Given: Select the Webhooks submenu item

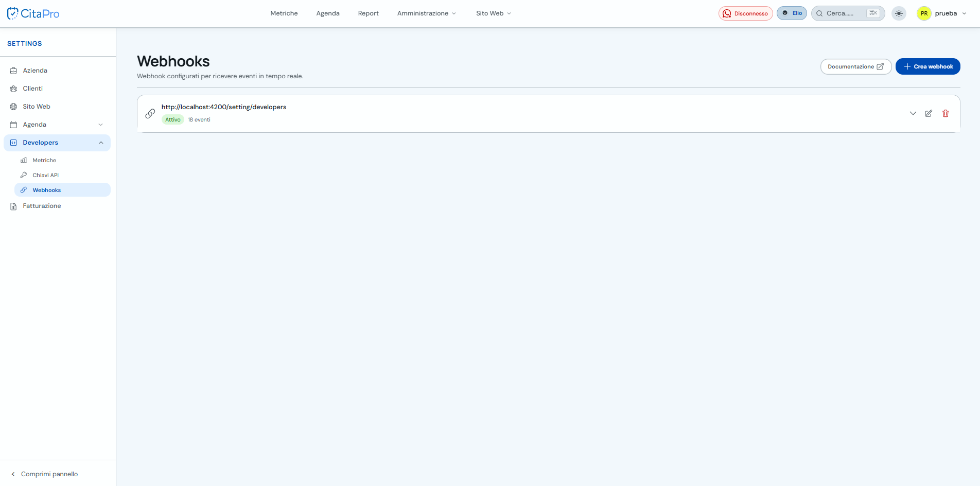Looking at the screenshot, I should [62, 190].
